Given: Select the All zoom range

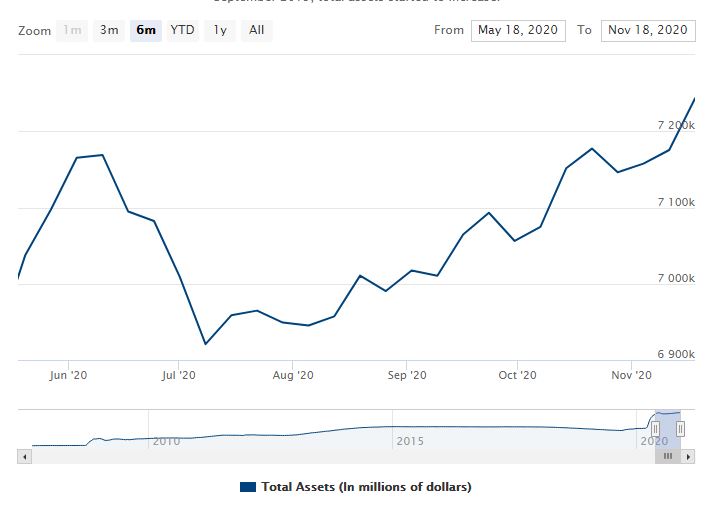Looking at the screenshot, I should (257, 30).
